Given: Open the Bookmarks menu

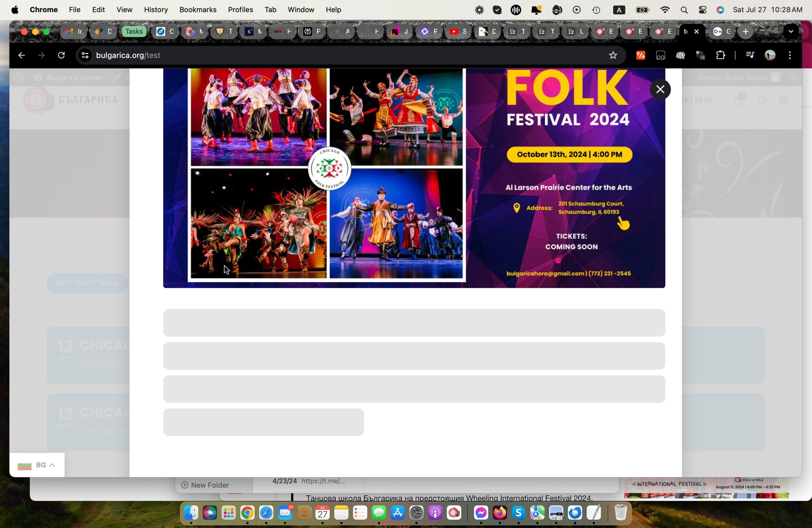Looking at the screenshot, I should 198,10.
